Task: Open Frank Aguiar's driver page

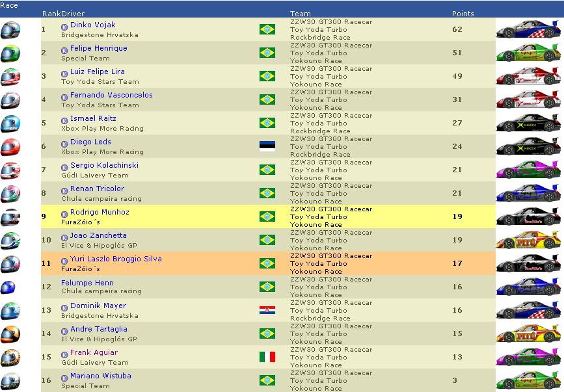Action: point(94,352)
